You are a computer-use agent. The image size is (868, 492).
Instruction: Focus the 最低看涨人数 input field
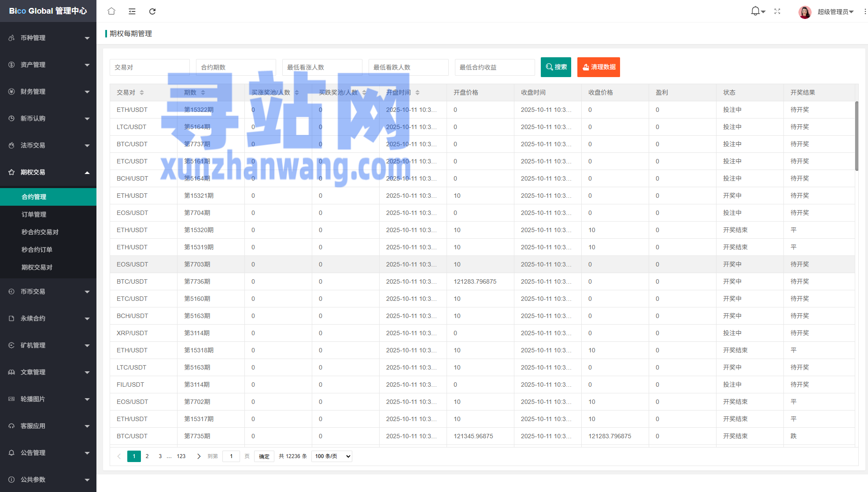tap(322, 67)
